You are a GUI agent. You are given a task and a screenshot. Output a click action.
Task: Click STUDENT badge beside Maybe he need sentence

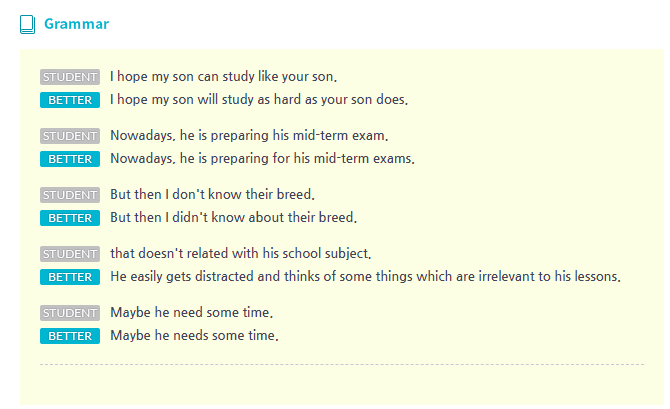coord(70,313)
